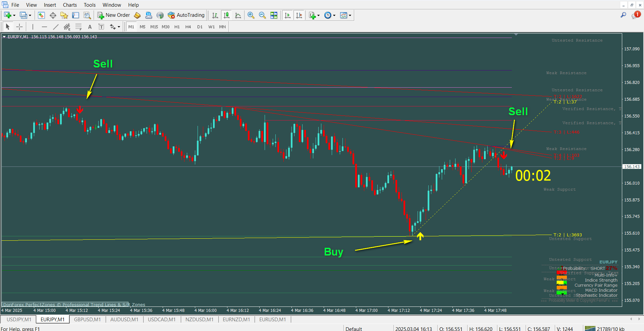644x331 pixels.
Task: Zoom in on the chart
Action: [251, 15]
